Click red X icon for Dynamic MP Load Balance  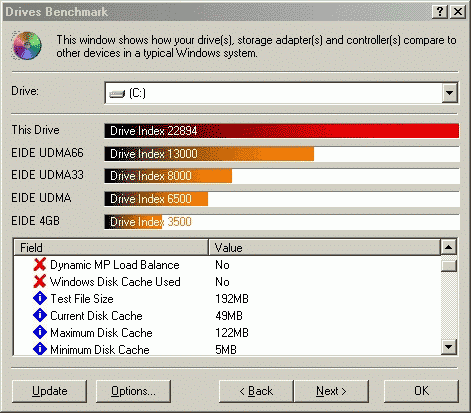pos(40,265)
